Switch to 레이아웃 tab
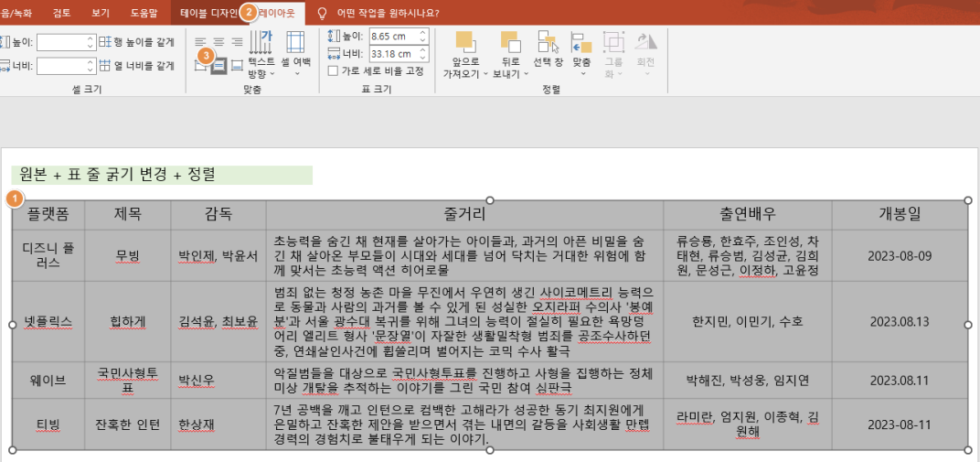Screen dimensions: 980x462 [278, 12]
